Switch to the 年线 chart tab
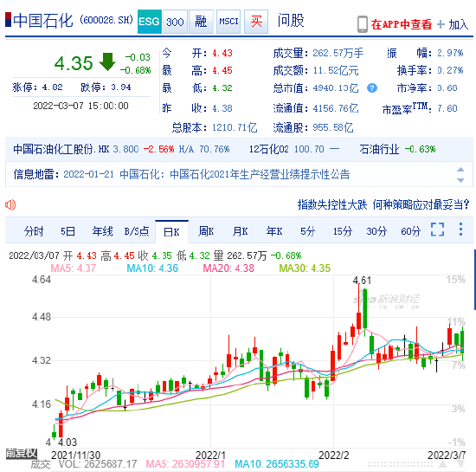 (x=102, y=231)
